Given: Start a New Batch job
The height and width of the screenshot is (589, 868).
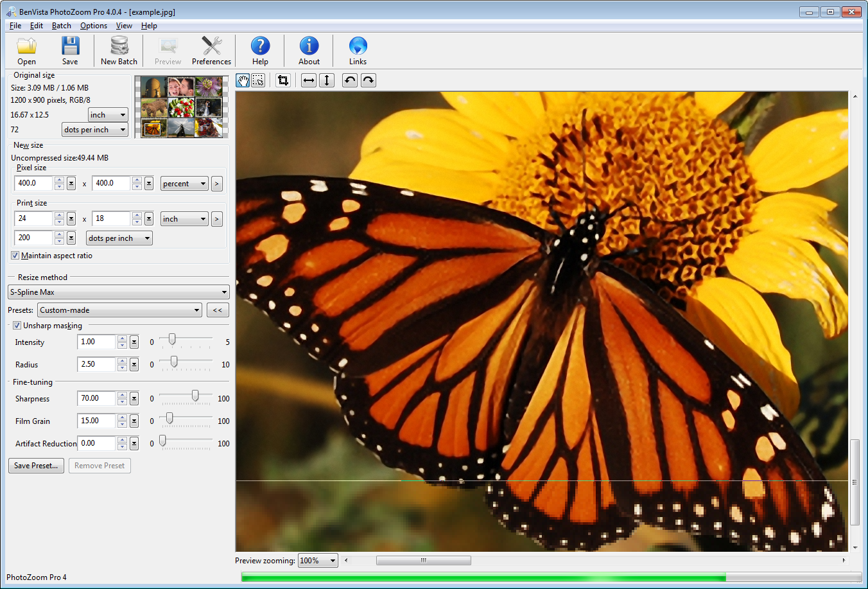Looking at the screenshot, I should tap(118, 50).
